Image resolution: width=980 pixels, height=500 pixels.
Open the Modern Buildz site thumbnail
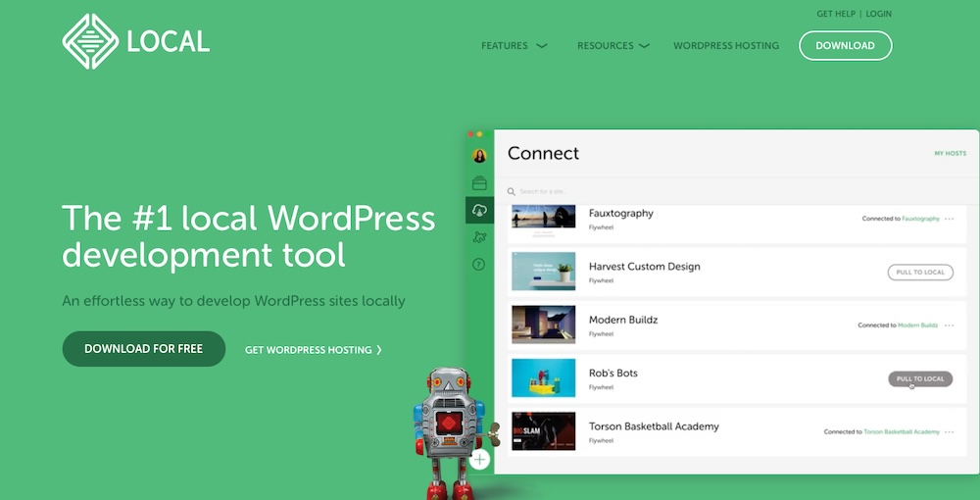[544, 325]
